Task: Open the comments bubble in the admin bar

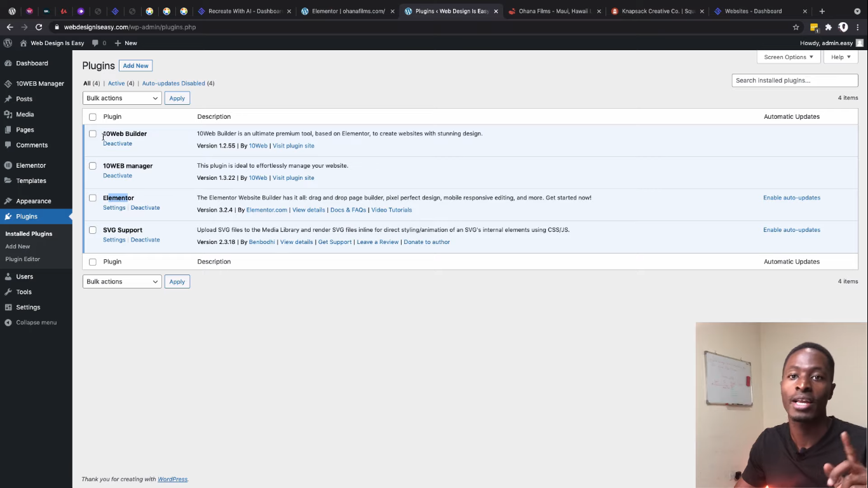Action: (x=95, y=43)
